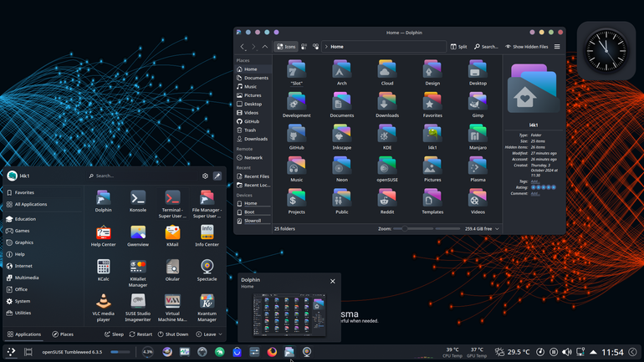644x362 pixels.
Task: Adjust the Dolphin zoom slider
Action: 427,228
